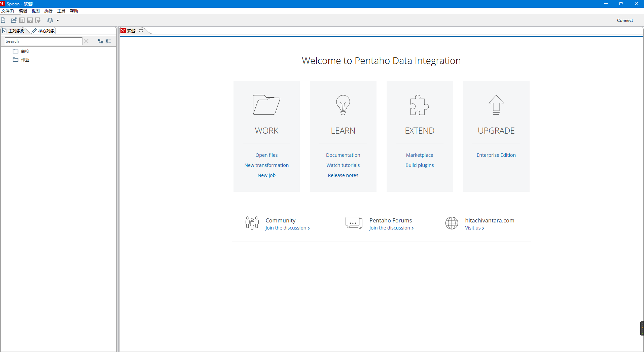Restore down the Spoon window
The image size is (644, 352).
pos(621,4)
